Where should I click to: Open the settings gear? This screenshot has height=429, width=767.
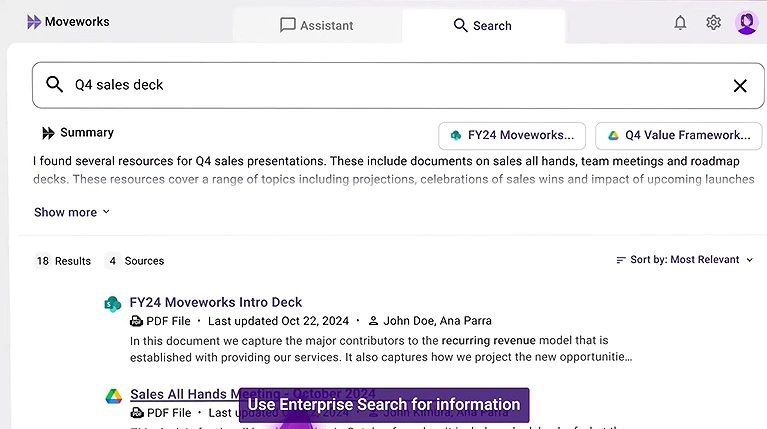click(x=713, y=23)
